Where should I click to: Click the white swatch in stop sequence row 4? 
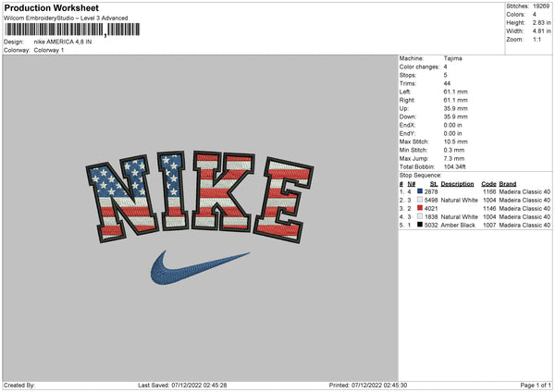420,216
